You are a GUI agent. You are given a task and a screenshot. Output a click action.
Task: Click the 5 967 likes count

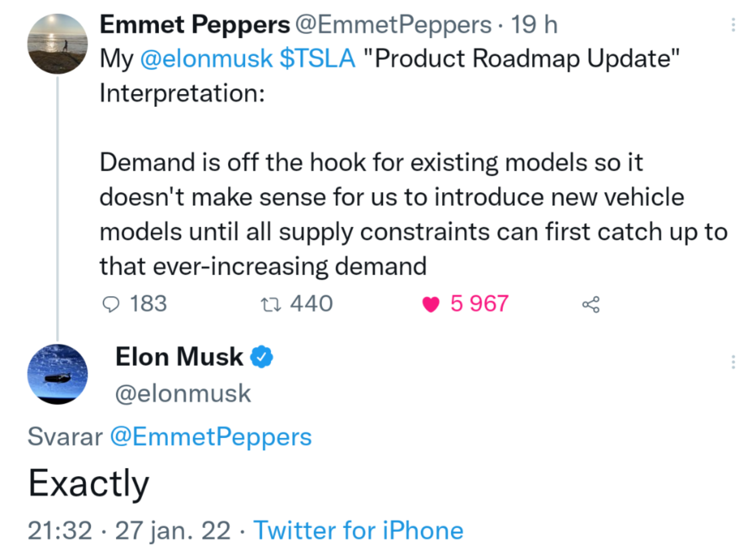(480, 304)
